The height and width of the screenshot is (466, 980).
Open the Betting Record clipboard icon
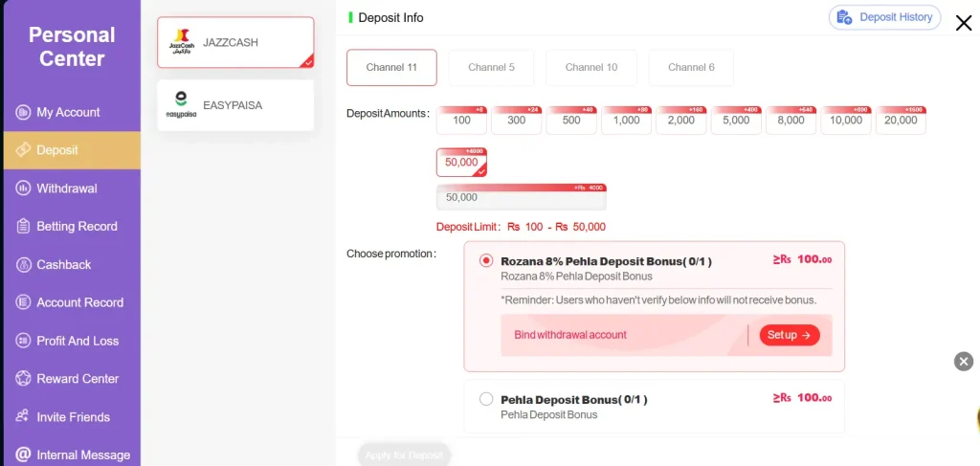(x=23, y=226)
